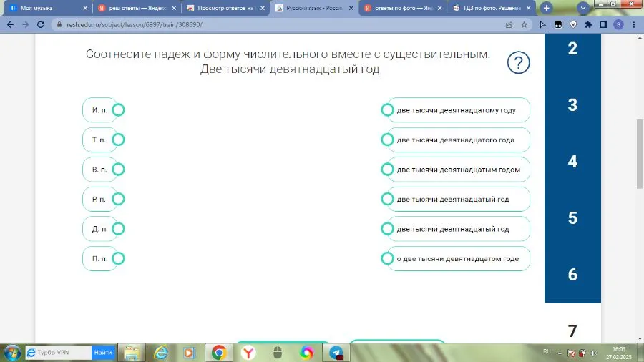Click the Windows Start button

click(x=12, y=353)
